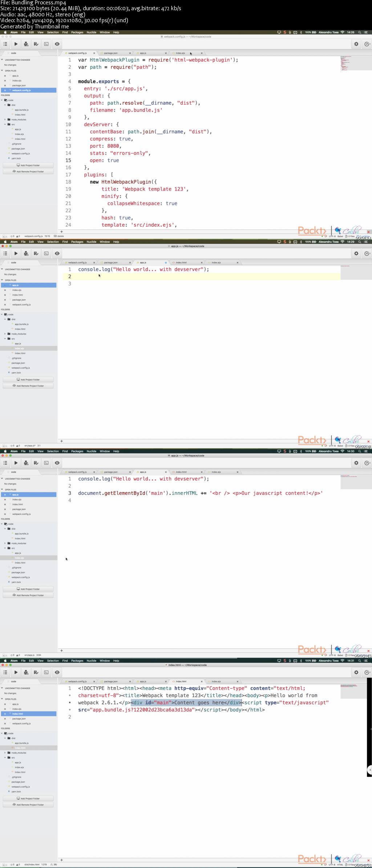Screen dimensions: 372x868
Task: Click the play run icon in 14:29 window
Action: pos(16,253)
